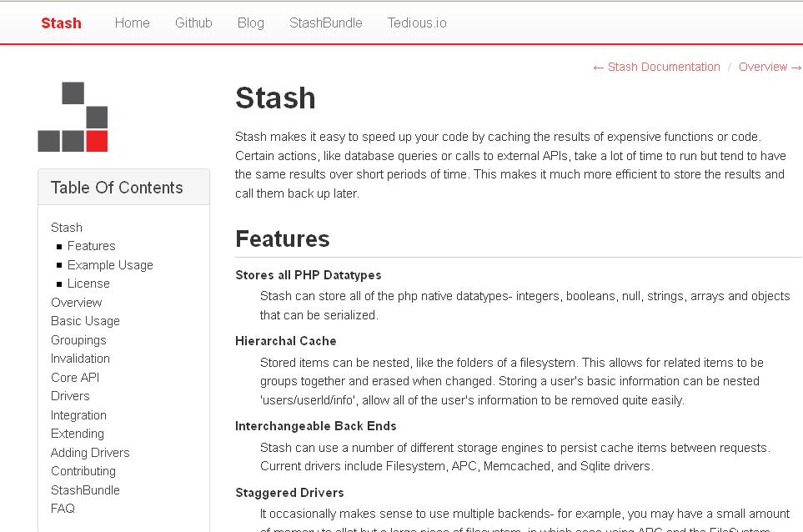Image resolution: width=803 pixels, height=532 pixels.
Task: Open the Groupings sidebar link
Action: (78, 340)
